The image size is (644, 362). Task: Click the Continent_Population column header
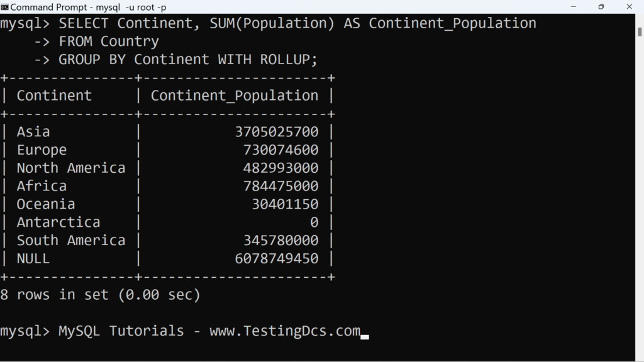pos(234,96)
